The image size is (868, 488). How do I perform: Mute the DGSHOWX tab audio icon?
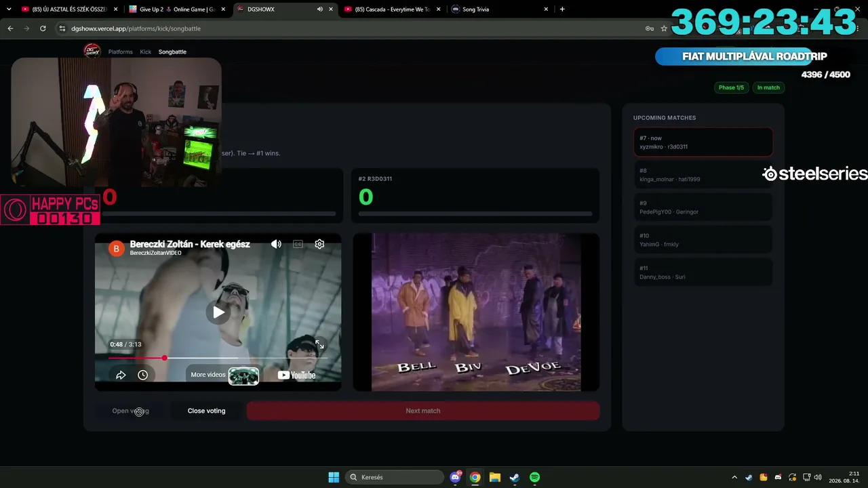tap(320, 9)
